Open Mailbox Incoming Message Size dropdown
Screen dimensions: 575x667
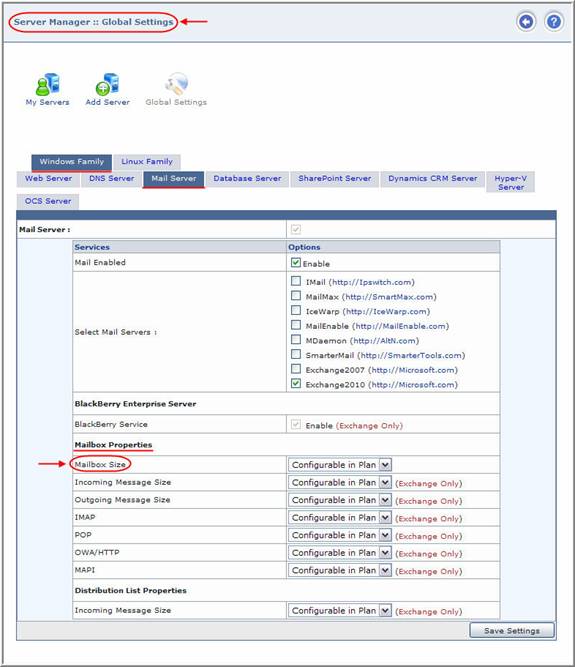coord(340,482)
